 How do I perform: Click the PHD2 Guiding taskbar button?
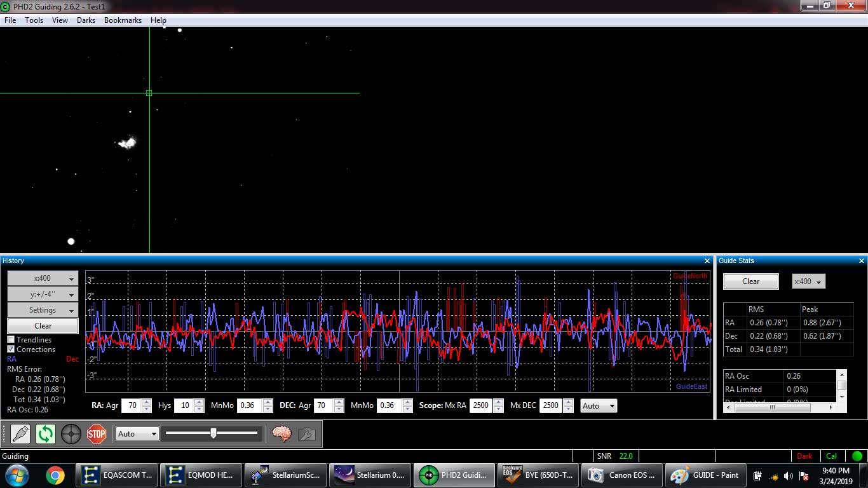pos(455,475)
